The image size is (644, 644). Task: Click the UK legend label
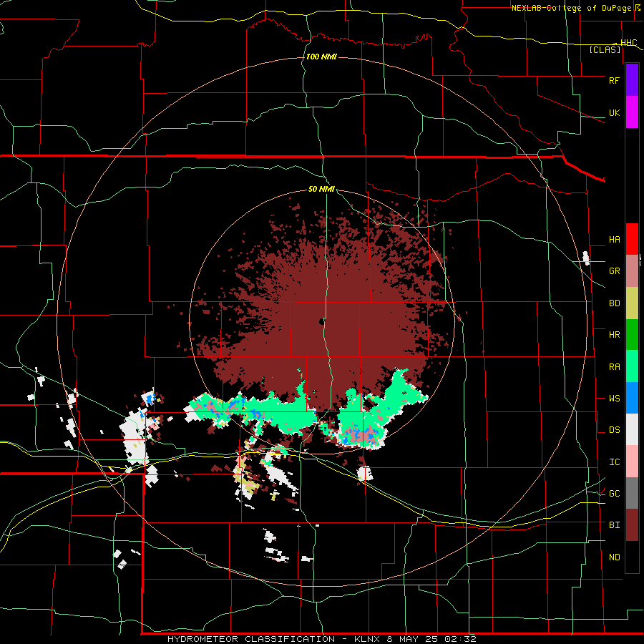pyautogui.click(x=614, y=113)
